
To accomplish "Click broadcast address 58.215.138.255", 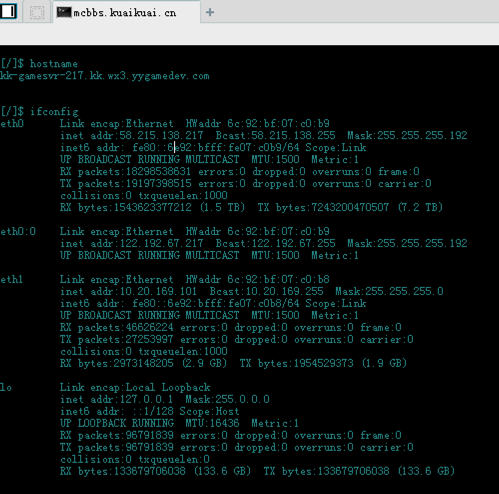I will pos(293,135).
